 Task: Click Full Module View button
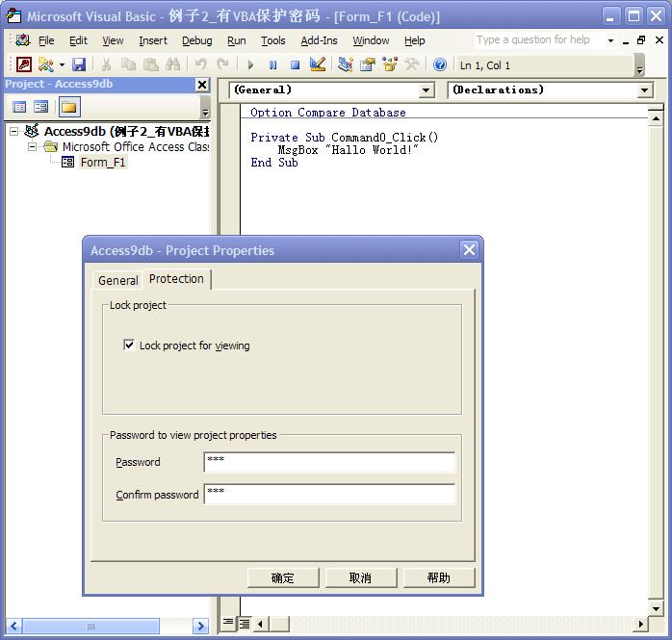coord(245,624)
